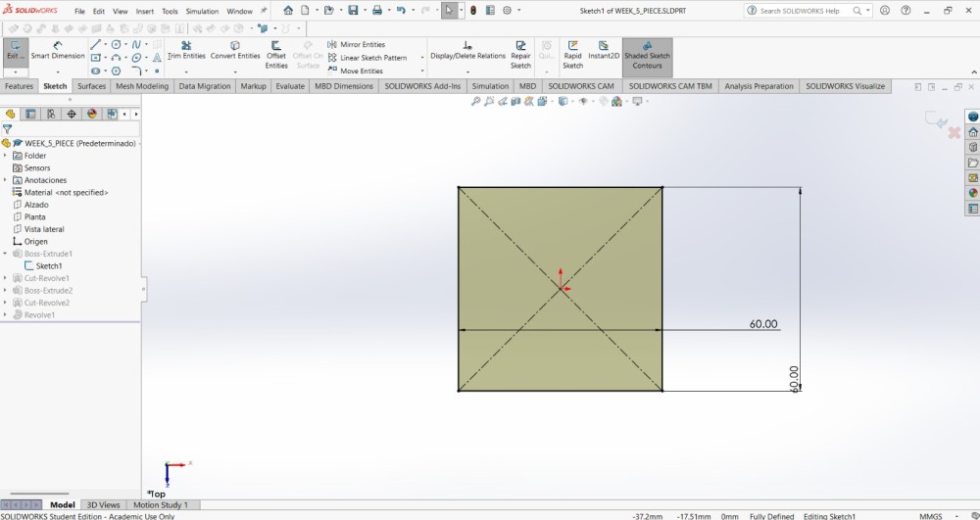Select the Spline sketch tool
This screenshot has width=980, height=520.
tap(136, 44)
